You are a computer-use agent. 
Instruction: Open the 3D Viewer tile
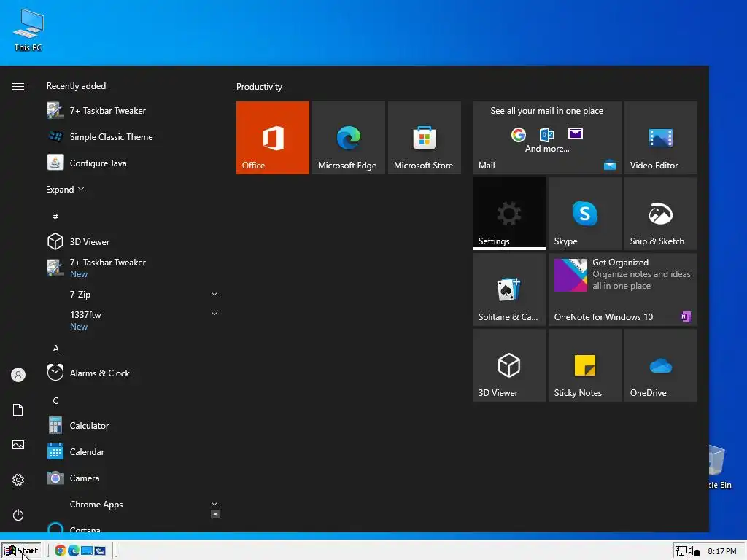pyautogui.click(x=508, y=365)
